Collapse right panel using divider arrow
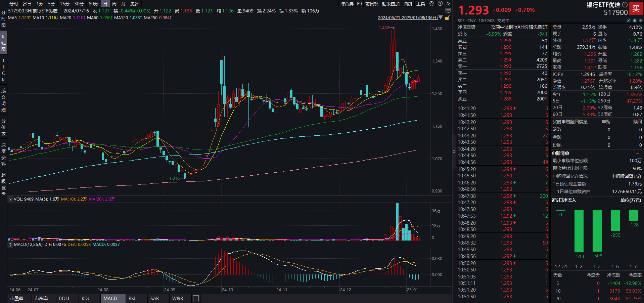This screenshot has height=303, width=644. pos(454,151)
